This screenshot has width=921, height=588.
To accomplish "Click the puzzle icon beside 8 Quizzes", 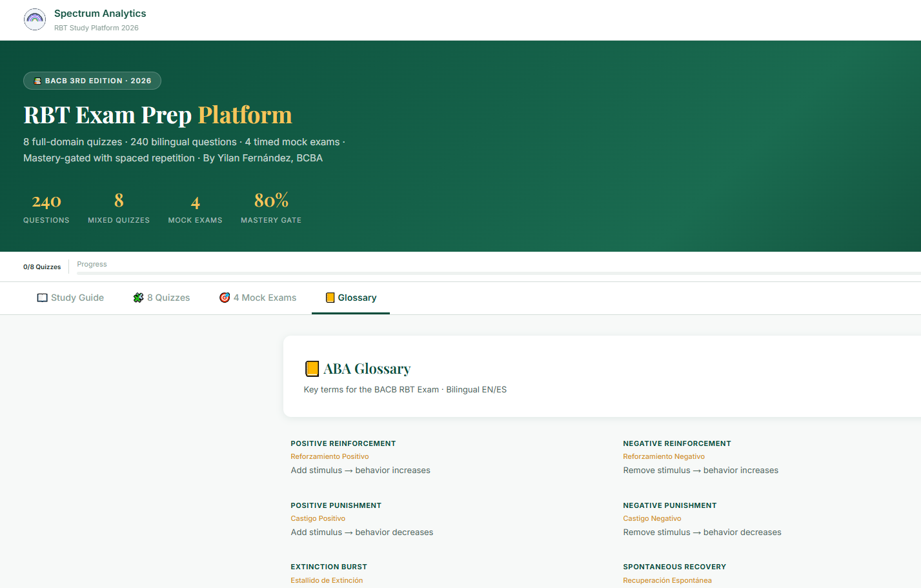I will tap(138, 298).
